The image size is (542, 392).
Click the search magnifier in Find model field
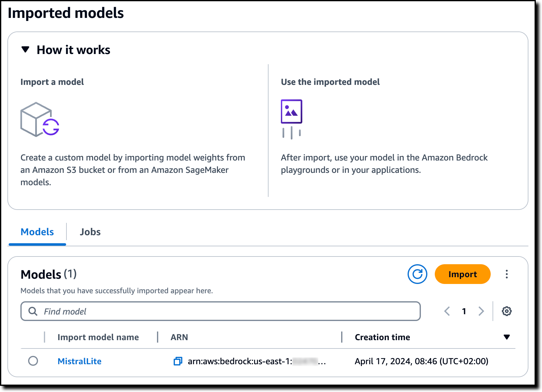coord(33,311)
